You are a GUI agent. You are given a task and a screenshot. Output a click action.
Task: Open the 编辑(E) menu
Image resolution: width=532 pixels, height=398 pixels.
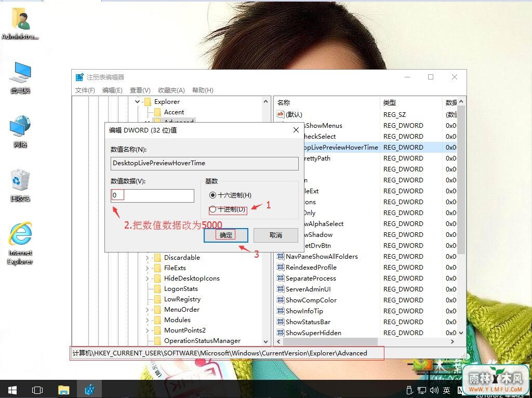point(112,90)
